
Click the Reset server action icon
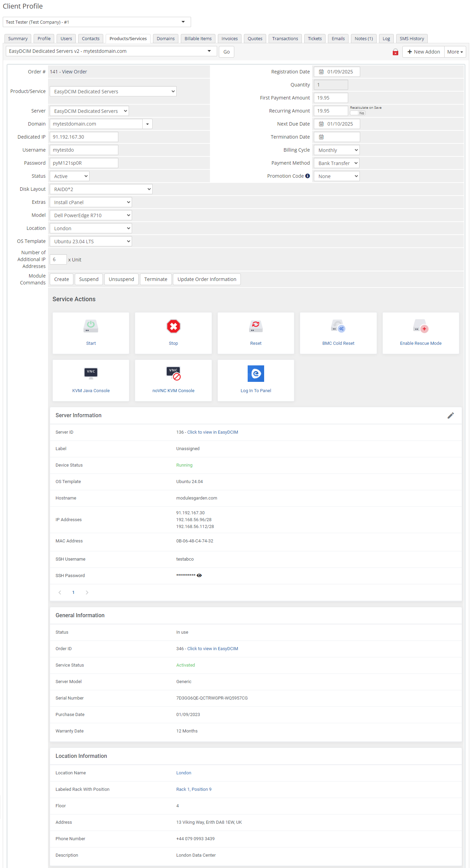click(256, 326)
